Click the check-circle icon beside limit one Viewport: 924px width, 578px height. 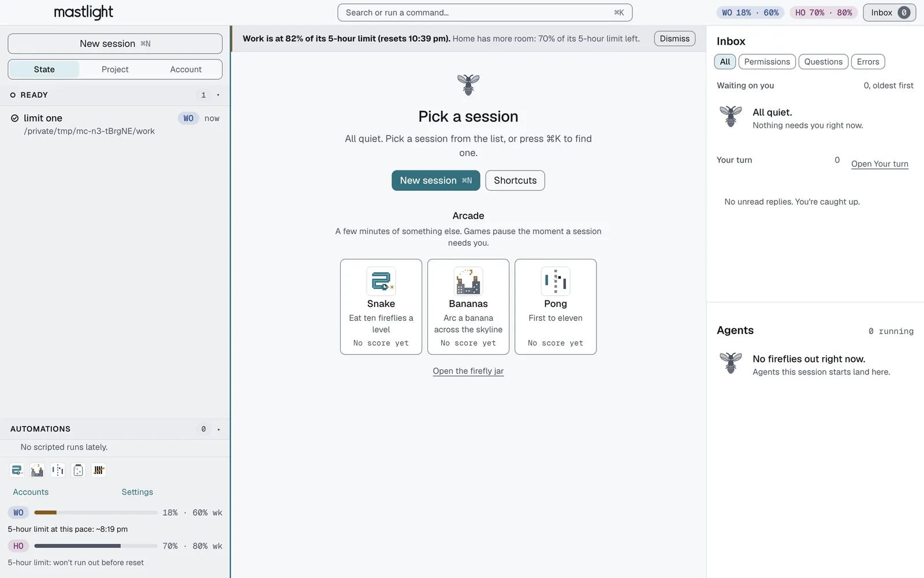coord(15,118)
